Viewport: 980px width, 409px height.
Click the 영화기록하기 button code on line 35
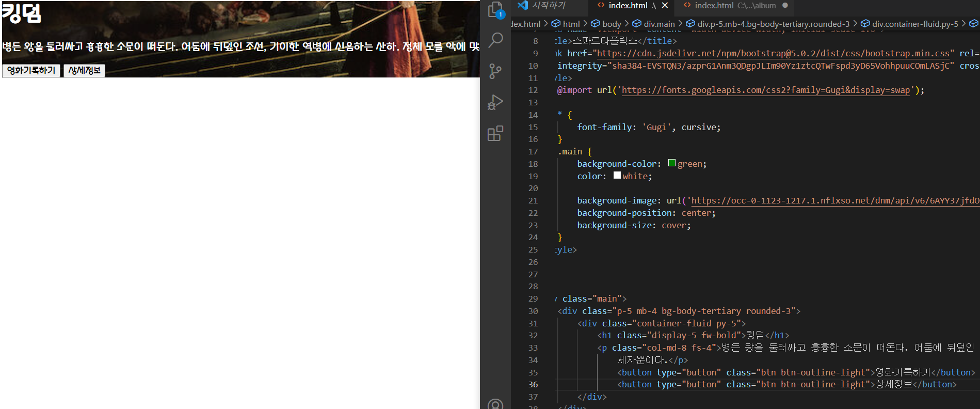(x=796, y=372)
